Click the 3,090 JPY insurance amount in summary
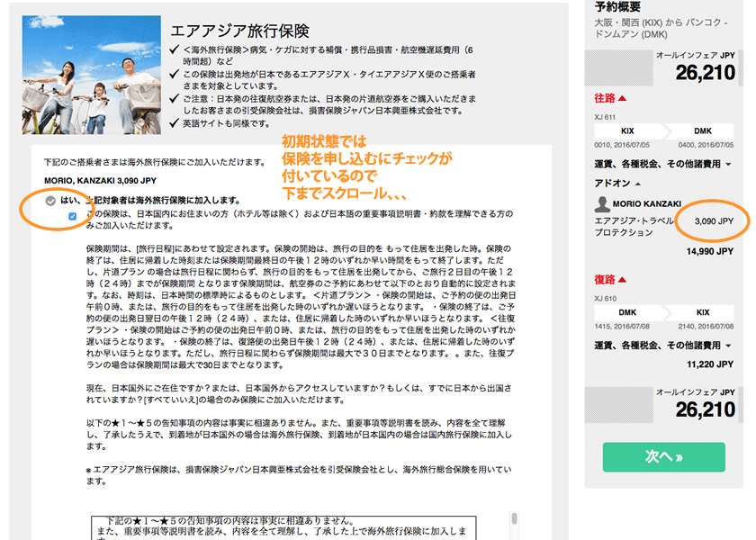Viewport: 756px width, 540px height. [x=714, y=221]
